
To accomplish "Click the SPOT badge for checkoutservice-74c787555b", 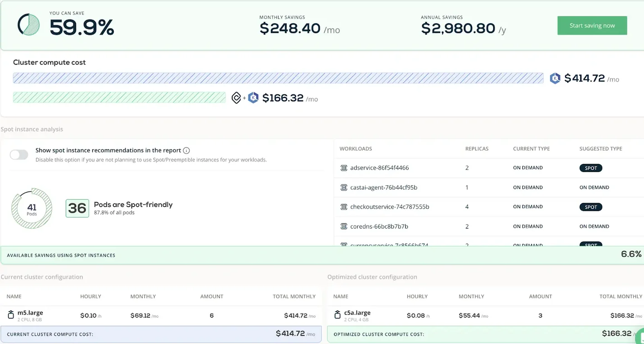I will pyautogui.click(x=590, y=206).
